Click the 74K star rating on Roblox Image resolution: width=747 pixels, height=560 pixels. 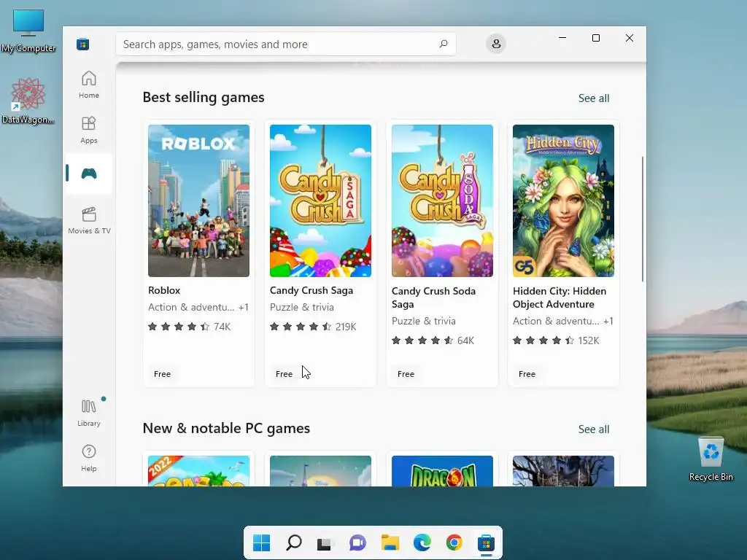[x=189, y=327]
